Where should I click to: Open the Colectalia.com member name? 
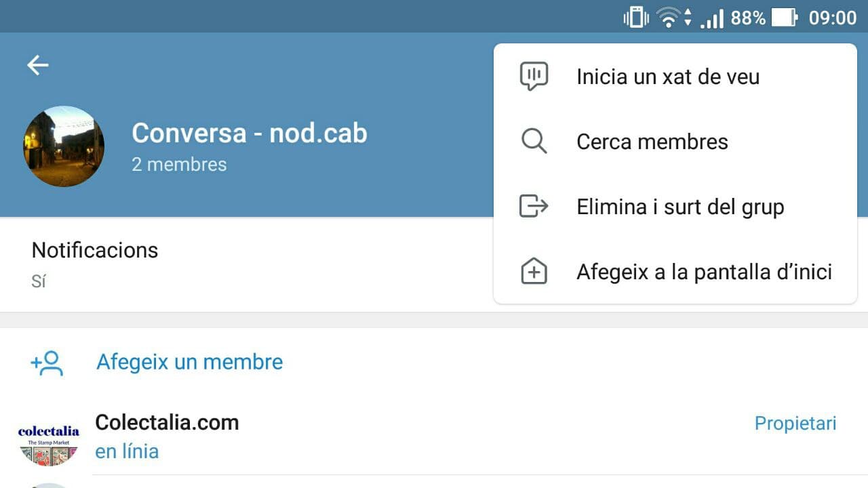click(x=167, y=422)
